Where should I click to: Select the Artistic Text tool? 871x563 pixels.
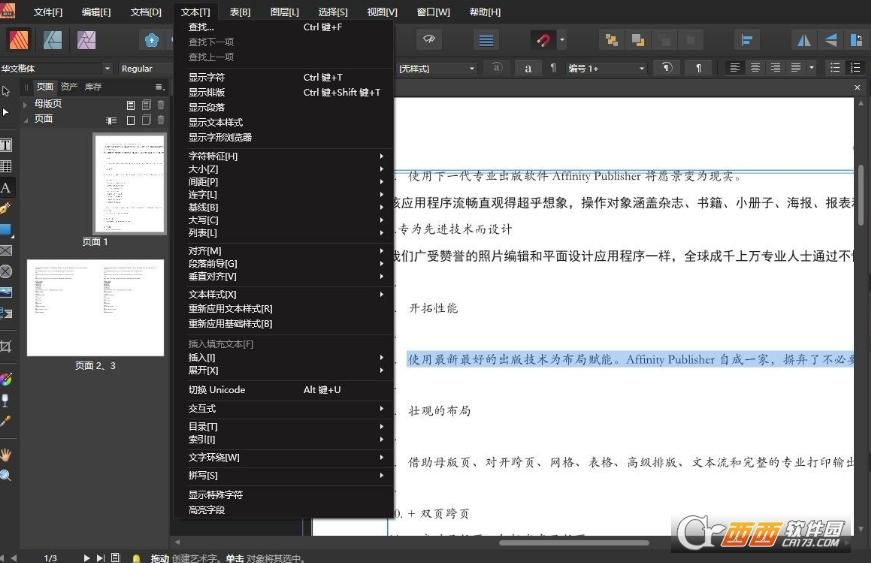point(6,188)
